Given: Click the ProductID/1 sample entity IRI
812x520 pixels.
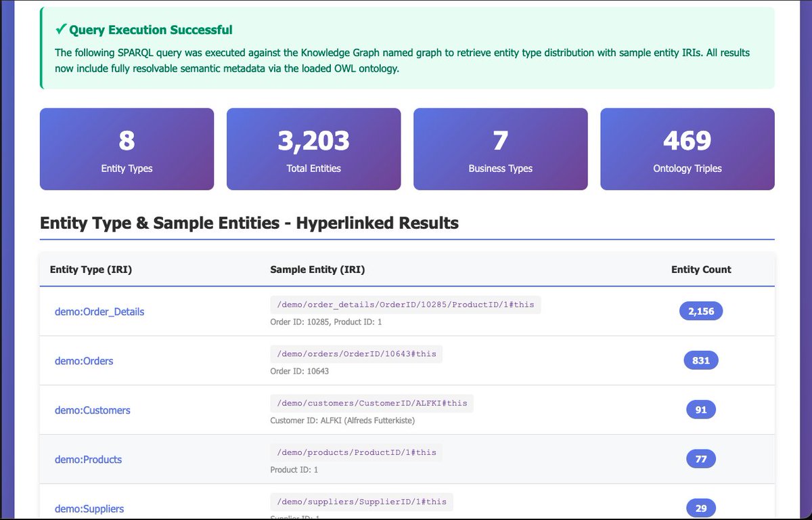Looking at the screenshot, I should pyautogui.click(x=355, y=452).
